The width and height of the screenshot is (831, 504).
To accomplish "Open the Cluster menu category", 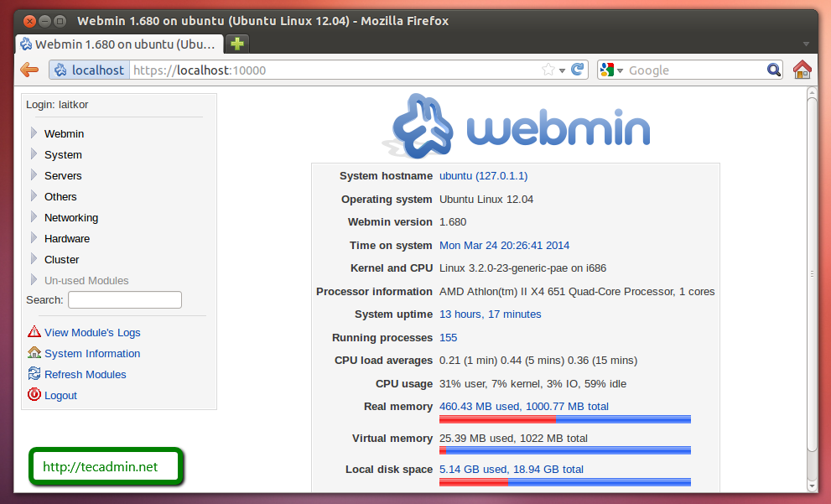I will pyautogui.click(x=61, y=260).
